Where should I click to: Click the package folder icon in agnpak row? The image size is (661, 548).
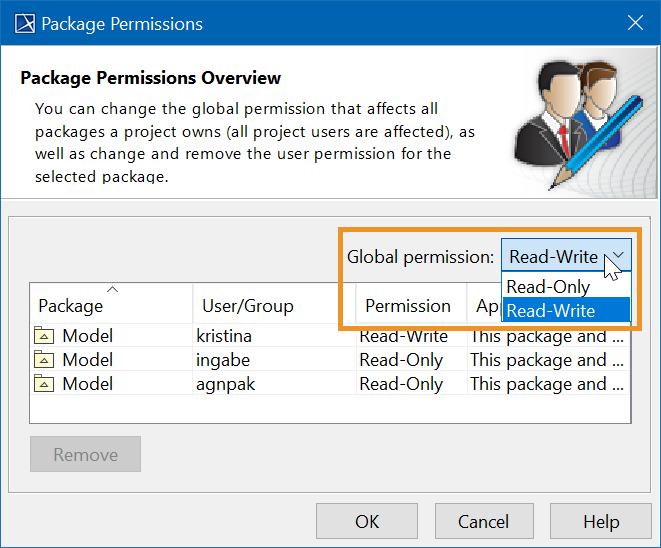click(45, 383)
